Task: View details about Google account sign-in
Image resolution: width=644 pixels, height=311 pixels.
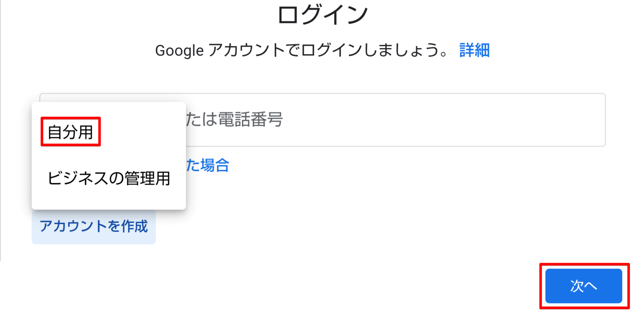Action: point(474,50)
